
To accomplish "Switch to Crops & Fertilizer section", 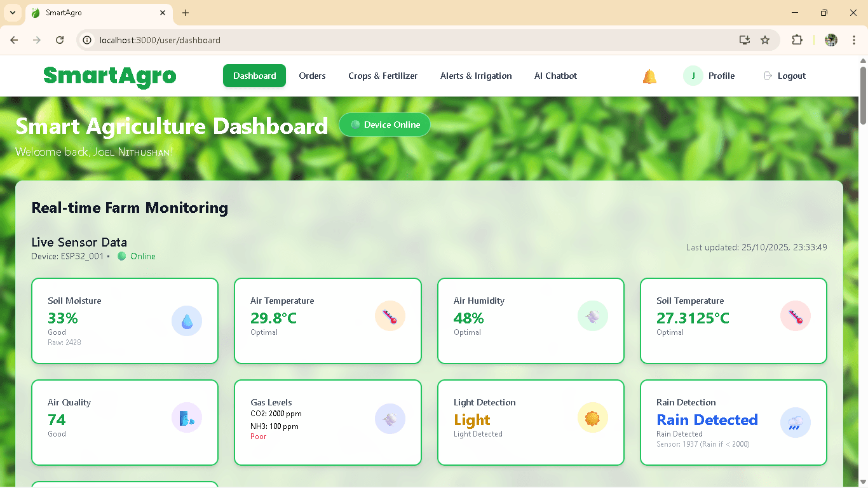I will [383, 76].
